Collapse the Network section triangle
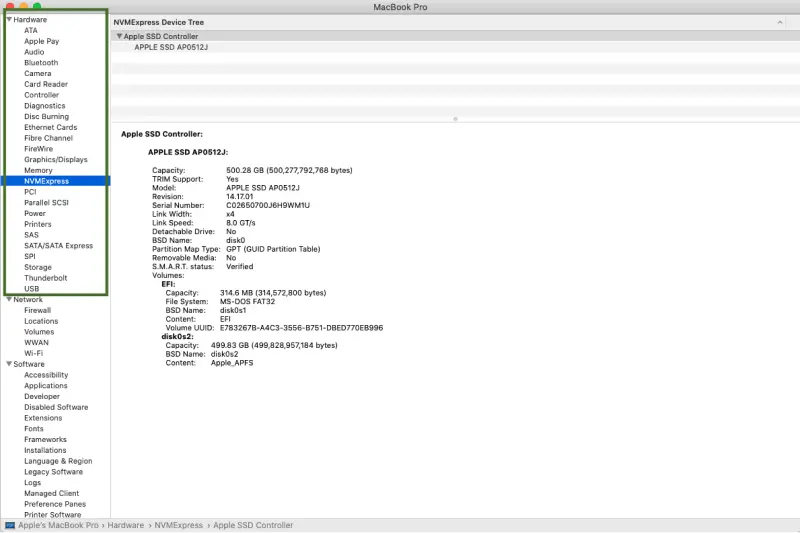This screenshot has height=533, width=800. point(9,299)
